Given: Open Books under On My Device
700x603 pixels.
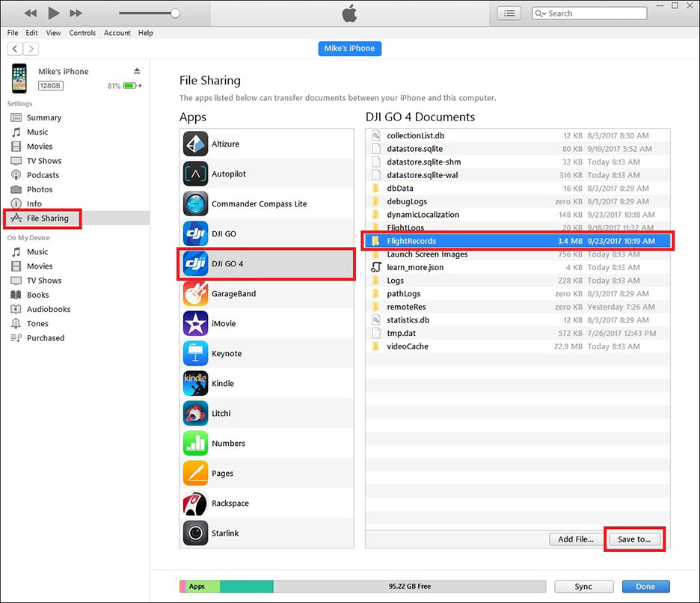Looking at the screenshot, I should click(x=37, y=295).
